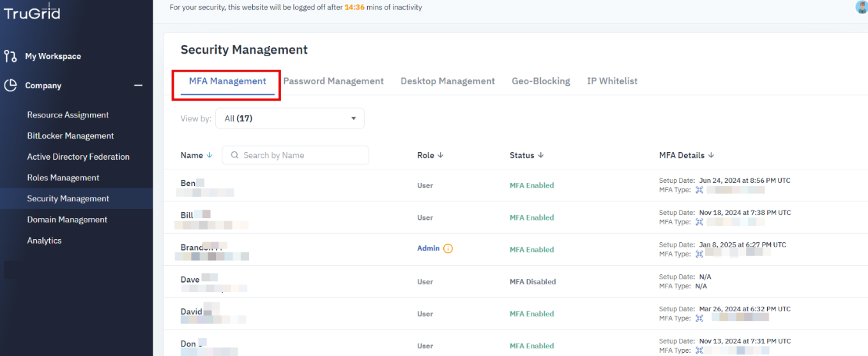Click setup date Jan 8, 2025 at 6:27 PM UTC
868x356 pixels.
click(x=743, y=245)
